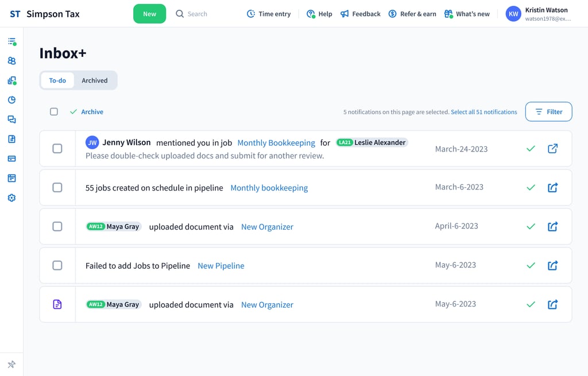Open Kristin Watson account menu
Viewport: 588px width, 376px height.
click(539, 14)
